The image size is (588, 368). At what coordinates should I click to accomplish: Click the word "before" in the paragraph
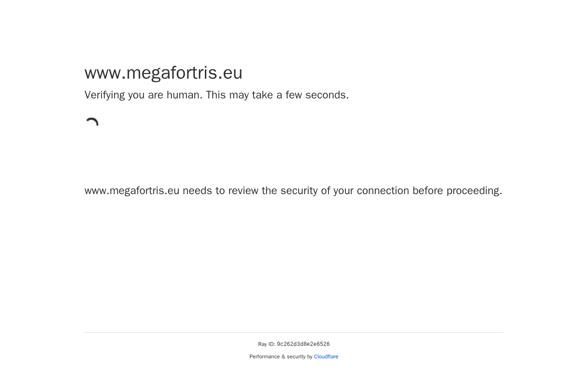(428, 191)
